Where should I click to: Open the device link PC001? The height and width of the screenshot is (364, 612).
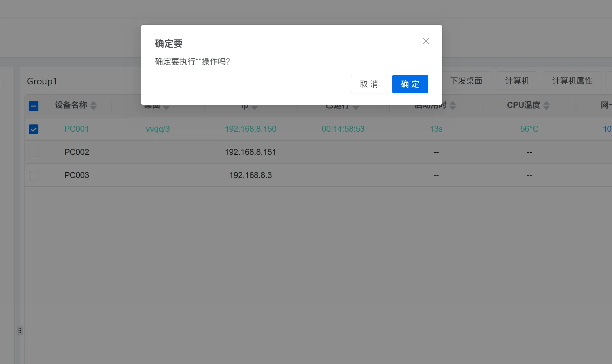tap(76, 129)
